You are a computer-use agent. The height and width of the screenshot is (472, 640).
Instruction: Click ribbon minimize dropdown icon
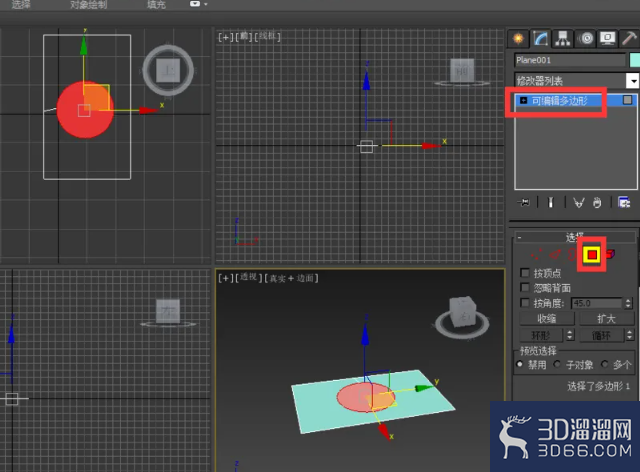pyautogui.click(x=198, y=4)
